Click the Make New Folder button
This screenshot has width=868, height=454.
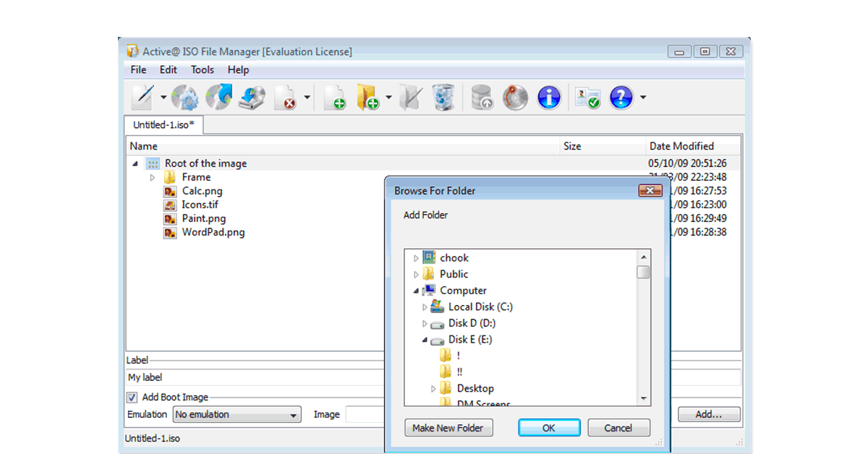(x=448, y=428)
